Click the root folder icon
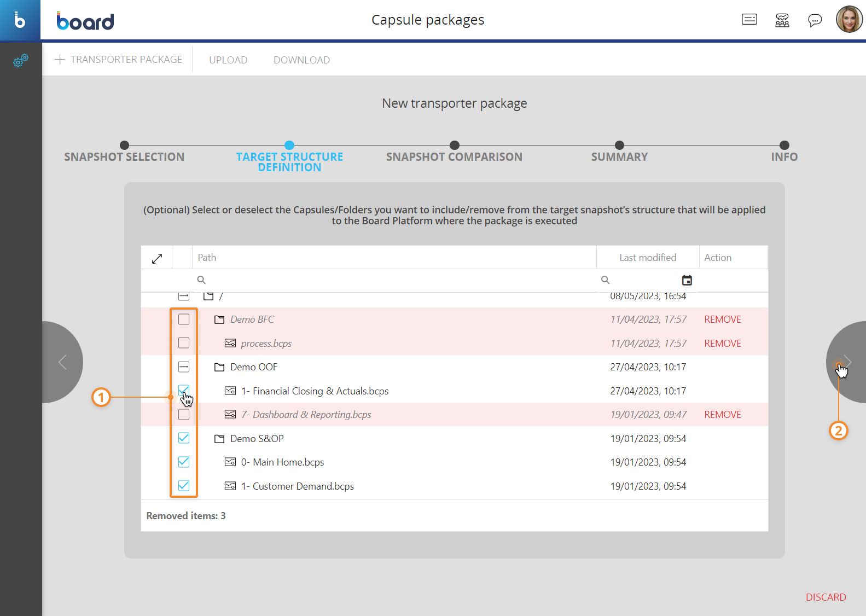 [x=208, y=296]
